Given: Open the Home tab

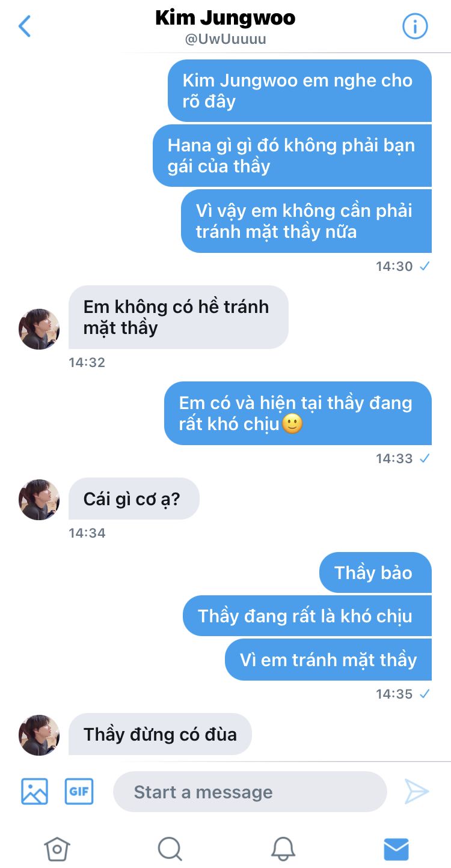Looking at the screenshot, I should (x=57, y=849).
